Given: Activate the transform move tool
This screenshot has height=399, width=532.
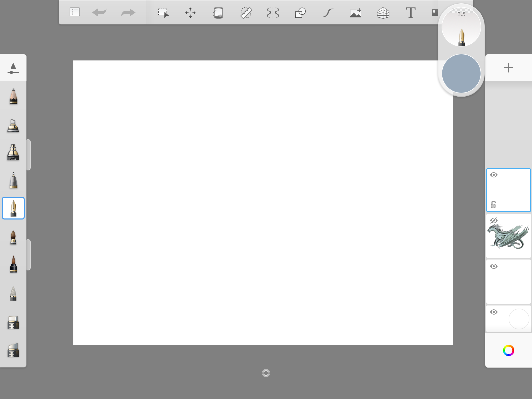Looking at the screenshot, I should (x=190, y=12).
